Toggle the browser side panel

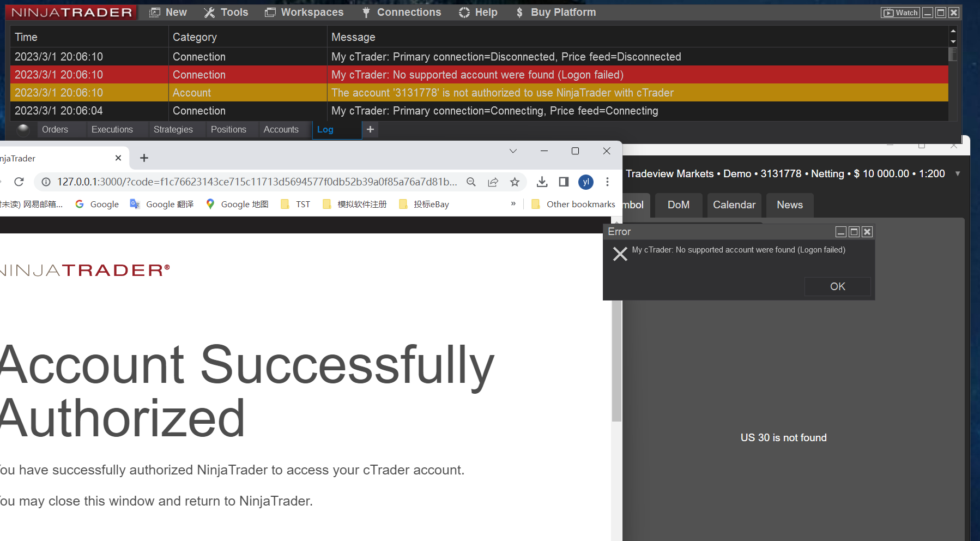[x=564, y=182]
